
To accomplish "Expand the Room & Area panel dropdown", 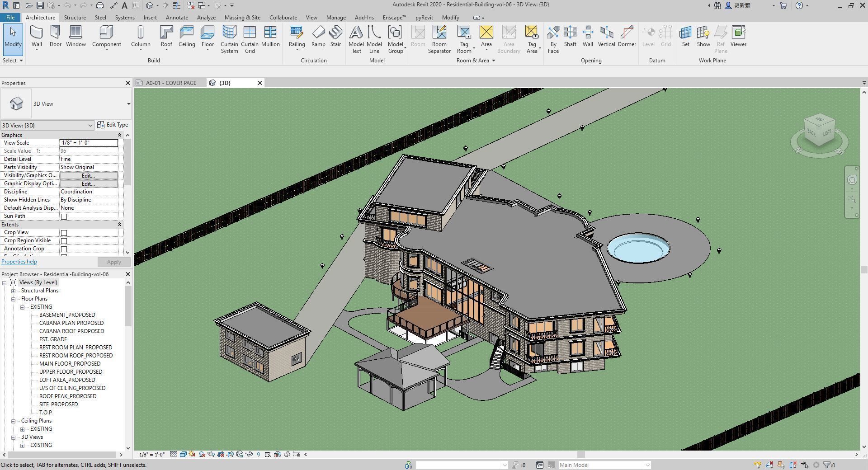I will point(476,61).
